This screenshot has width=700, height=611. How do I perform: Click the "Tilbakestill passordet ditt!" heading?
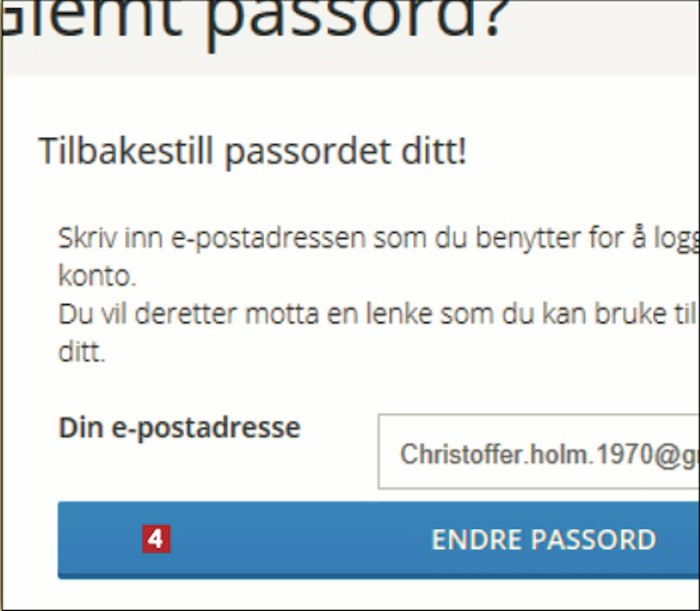coord(252,151)
